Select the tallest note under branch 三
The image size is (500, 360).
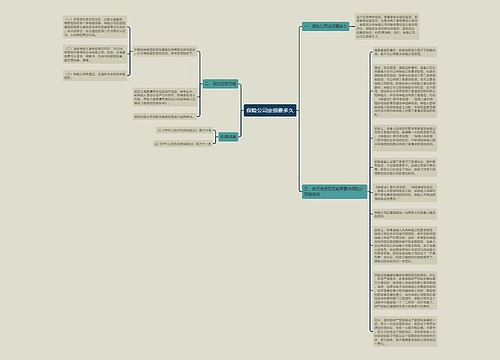(405, 91)
